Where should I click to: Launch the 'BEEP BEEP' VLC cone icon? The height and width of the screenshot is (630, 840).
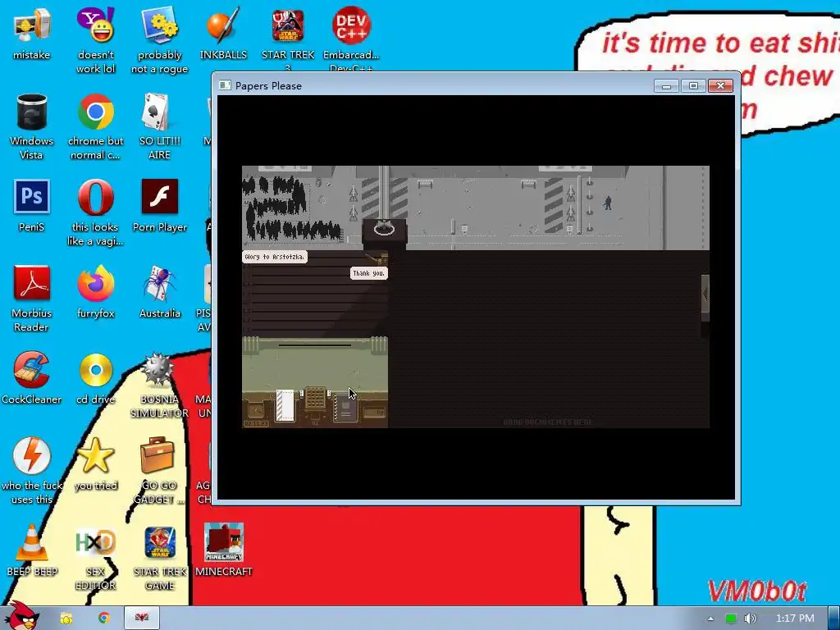tap(32, 542)
